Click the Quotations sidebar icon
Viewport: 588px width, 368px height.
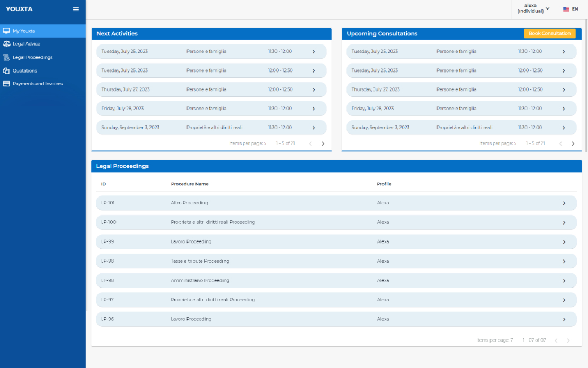[x=6, y=70]
